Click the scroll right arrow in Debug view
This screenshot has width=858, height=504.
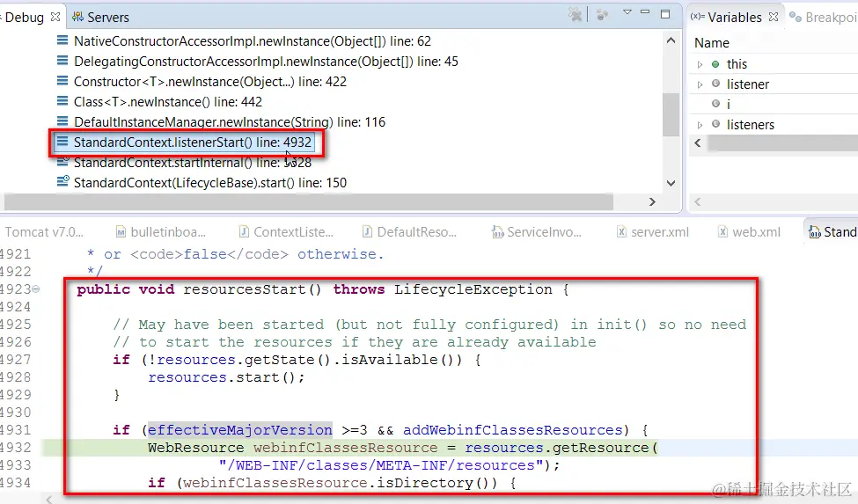[652, 201]
